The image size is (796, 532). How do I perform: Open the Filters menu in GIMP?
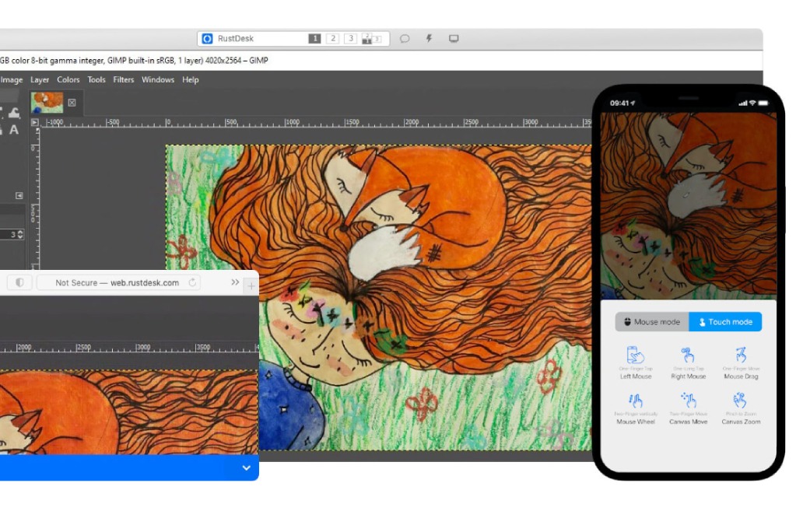123,79
